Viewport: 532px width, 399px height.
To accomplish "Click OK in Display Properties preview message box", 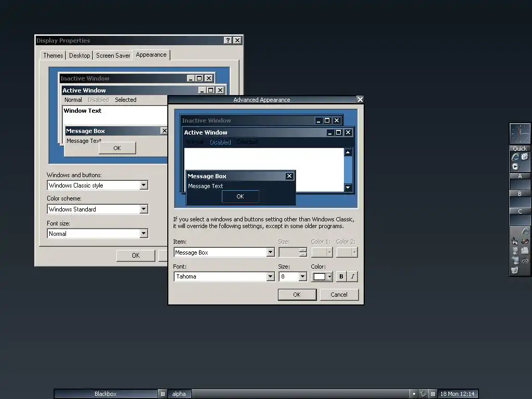I will click(x=117, y=148).
